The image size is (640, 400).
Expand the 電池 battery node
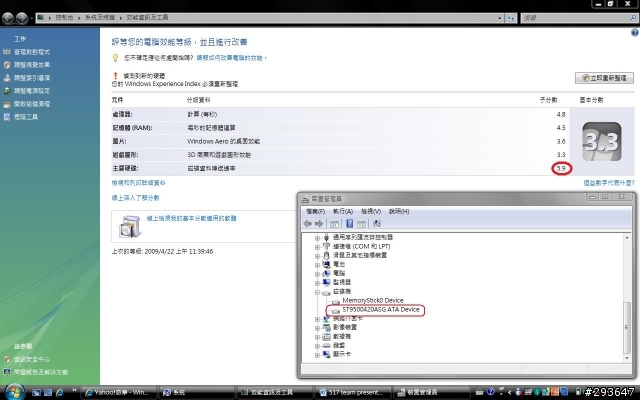coord(318,264)
